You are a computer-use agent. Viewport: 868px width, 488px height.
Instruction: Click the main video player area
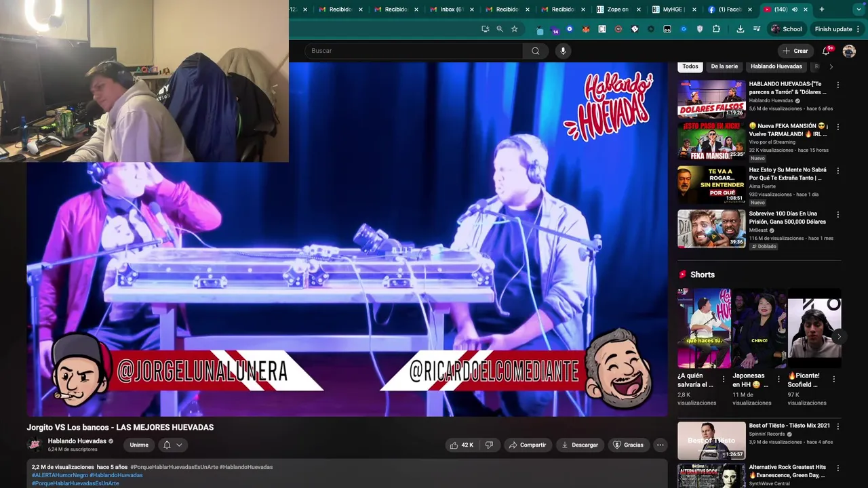tap(347, 239)
